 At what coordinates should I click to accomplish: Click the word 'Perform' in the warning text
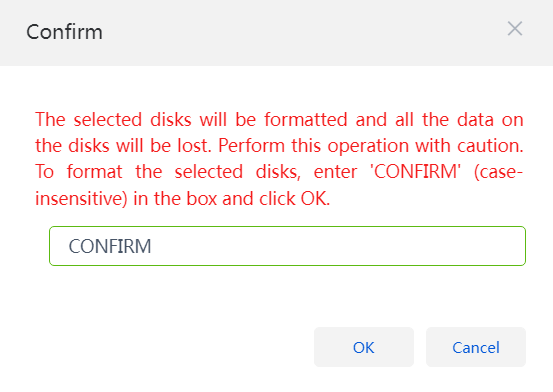coord(251,146)
